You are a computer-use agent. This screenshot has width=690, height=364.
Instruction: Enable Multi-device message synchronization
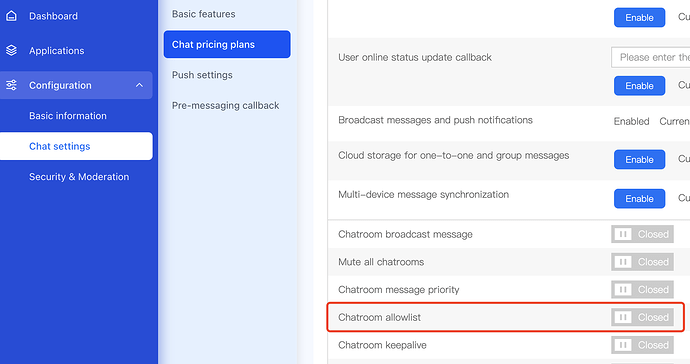[x=639, y=199]
